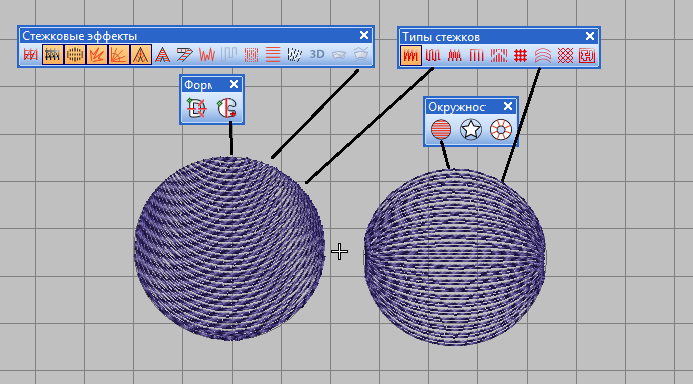This screenshot has height=384, width=693.
Task: Toggle the highlighted oval dotted stitch effect
Action: [x=75, y=54]
